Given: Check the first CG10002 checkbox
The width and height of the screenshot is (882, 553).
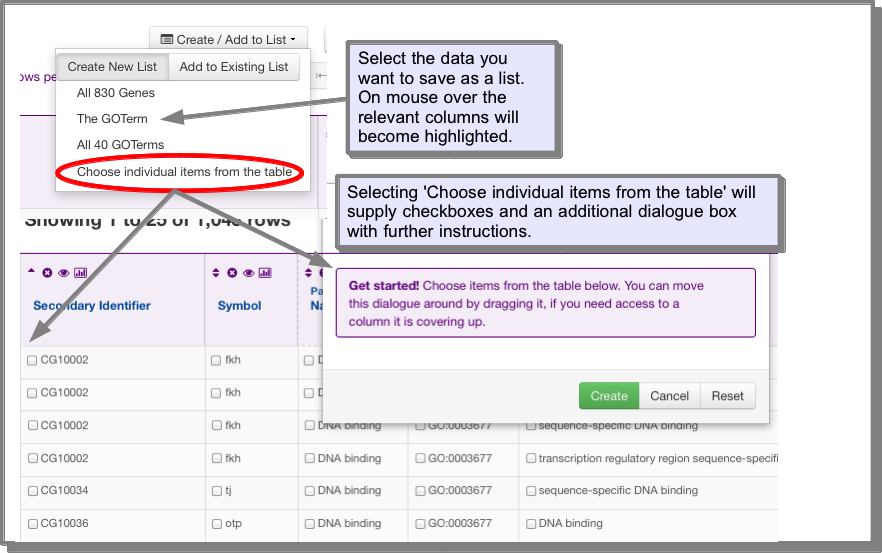Looking at the screenshot, I should (x=32, y=360).
